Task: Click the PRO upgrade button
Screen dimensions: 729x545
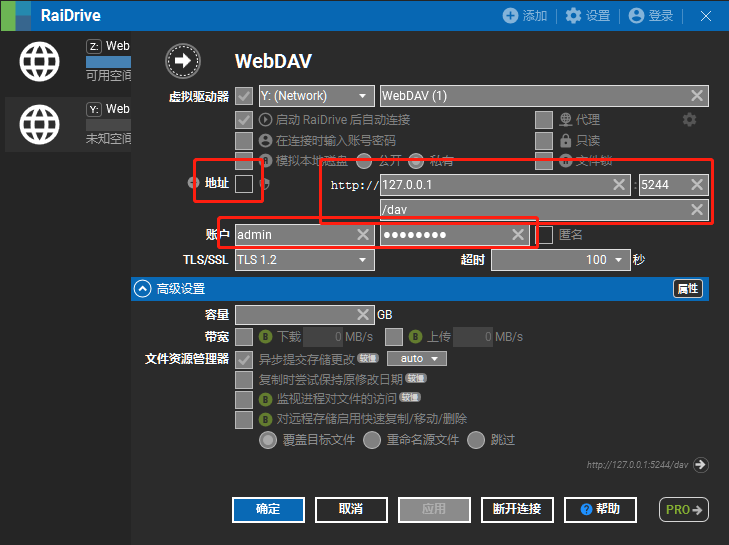Action: (684, 510)
